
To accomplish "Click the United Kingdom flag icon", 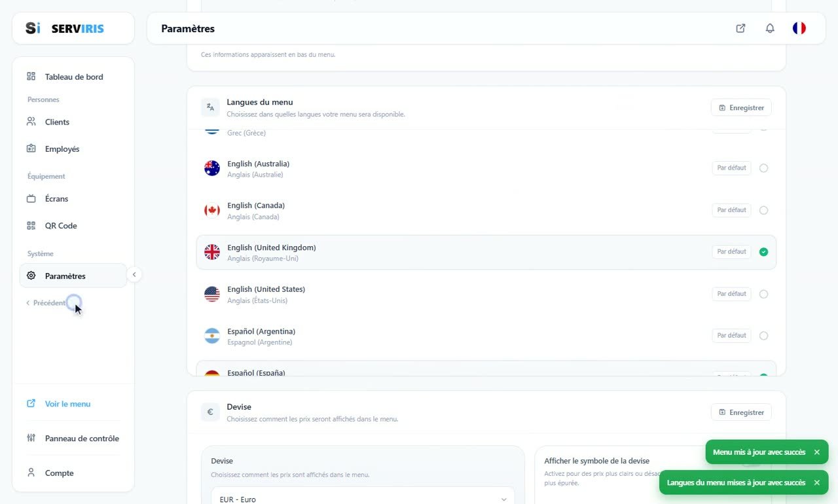I will tap(212, 252).
